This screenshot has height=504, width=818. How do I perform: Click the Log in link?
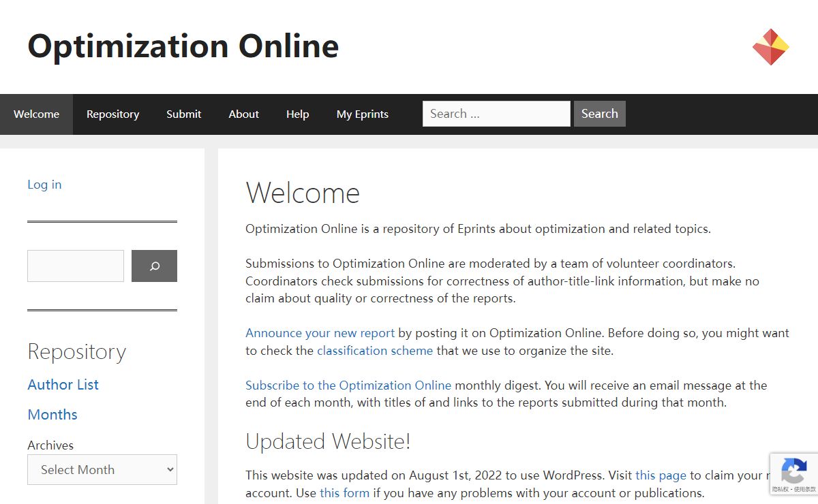point(44,185)
